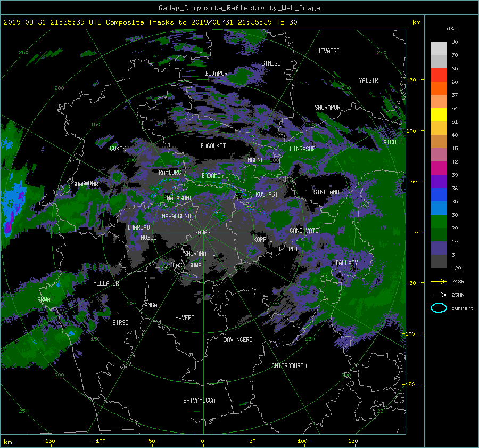This screenshot has width=479, height=448.
Task: Click the GADAG radar center label
Action: [x=203, y=232]
